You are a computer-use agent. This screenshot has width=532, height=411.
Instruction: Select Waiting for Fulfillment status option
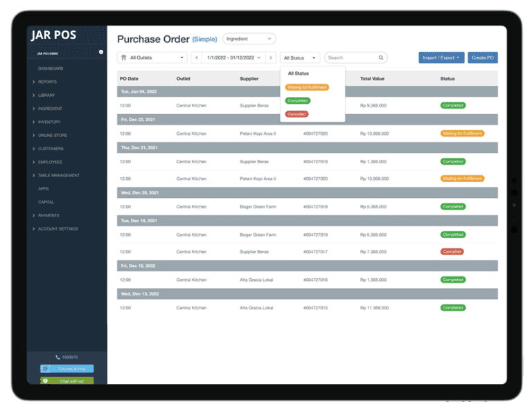[307, 87]
